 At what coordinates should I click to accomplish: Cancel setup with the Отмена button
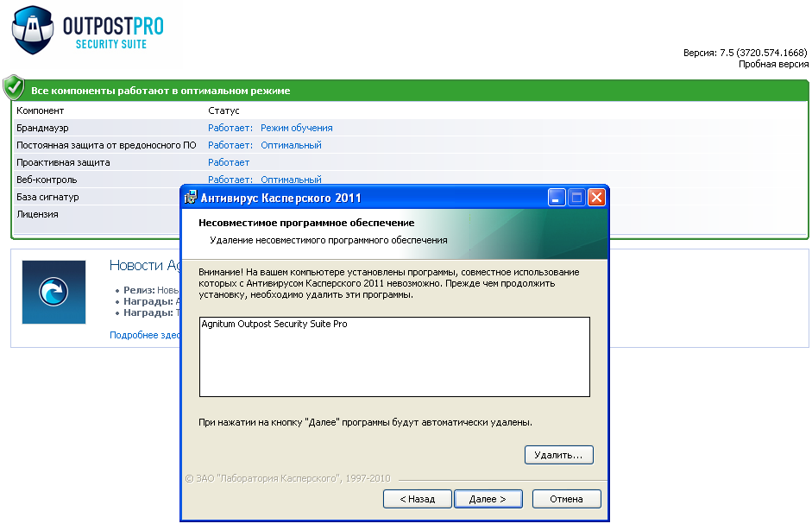(567, 499)
